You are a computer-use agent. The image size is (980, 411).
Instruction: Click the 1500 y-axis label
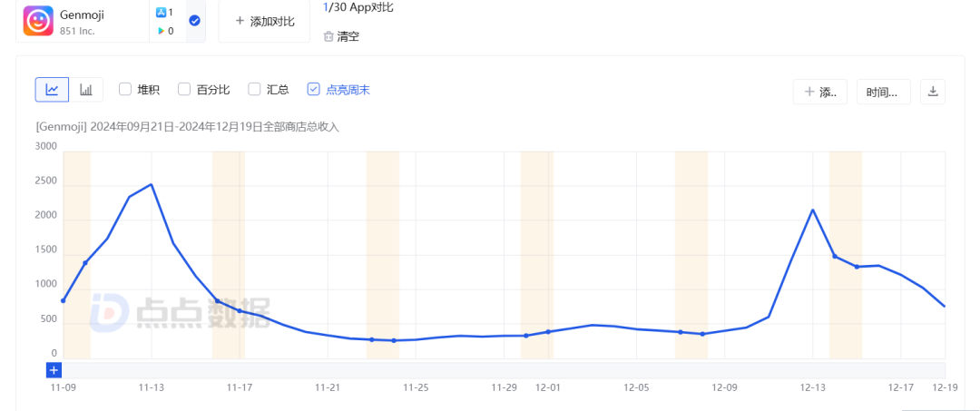(x=46, y=250)
